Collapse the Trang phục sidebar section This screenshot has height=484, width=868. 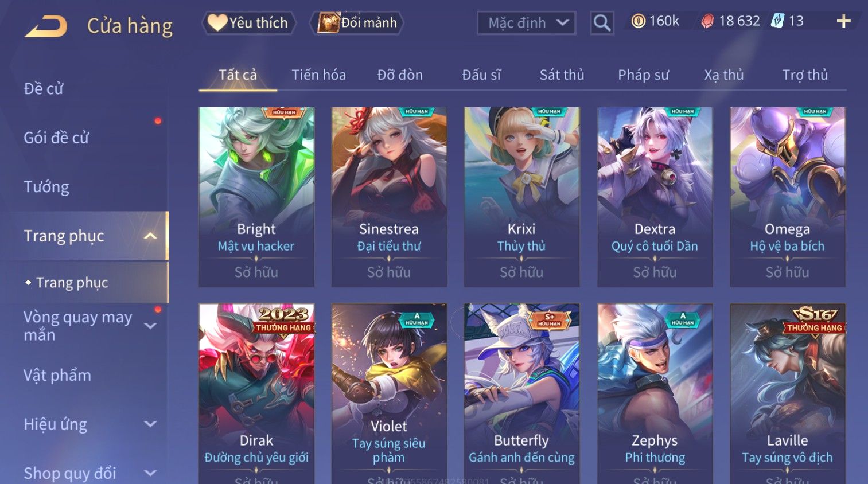pyautogui.click(x=150, y=236)
